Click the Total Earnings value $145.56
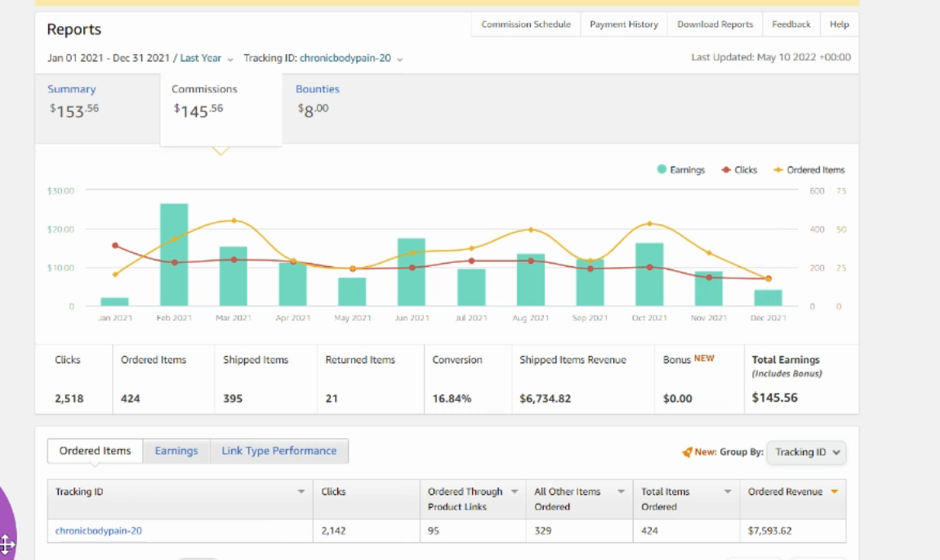This screenshot has width=940, height=560. click(x=774, y=398)
